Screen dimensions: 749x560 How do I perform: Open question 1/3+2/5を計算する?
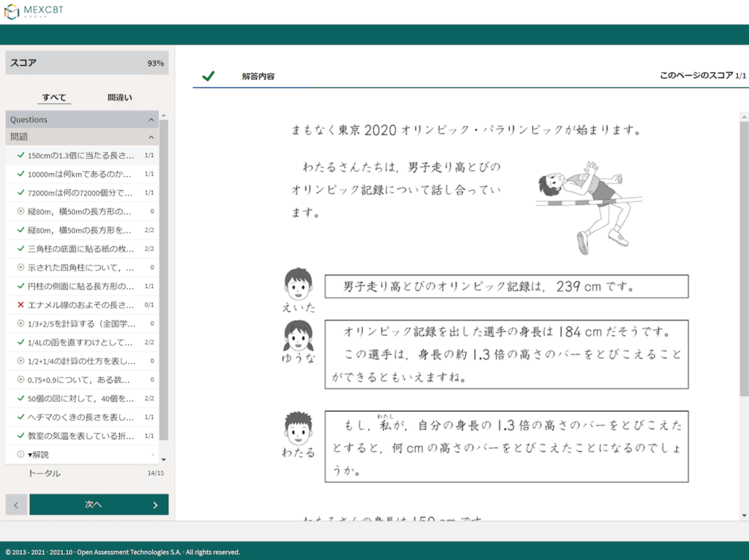[82, 323]
